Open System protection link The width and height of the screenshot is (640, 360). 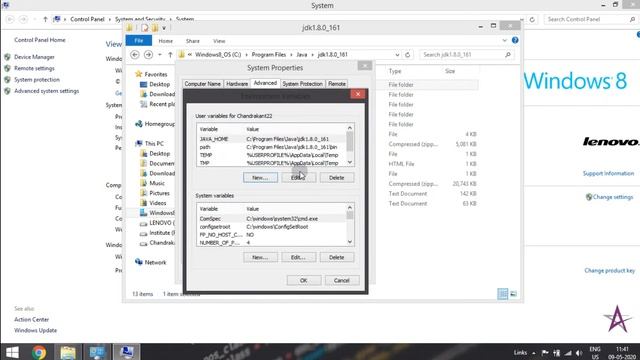[37, 80]
